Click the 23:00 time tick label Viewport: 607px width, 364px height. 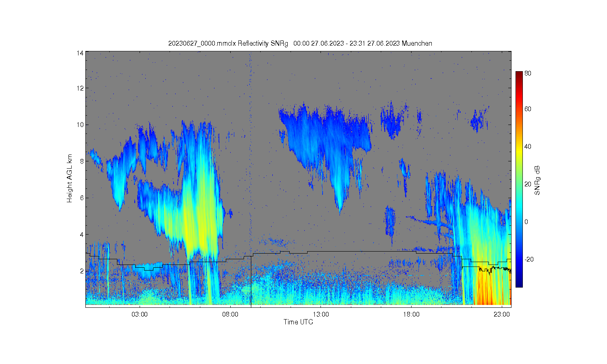point(502,314)
